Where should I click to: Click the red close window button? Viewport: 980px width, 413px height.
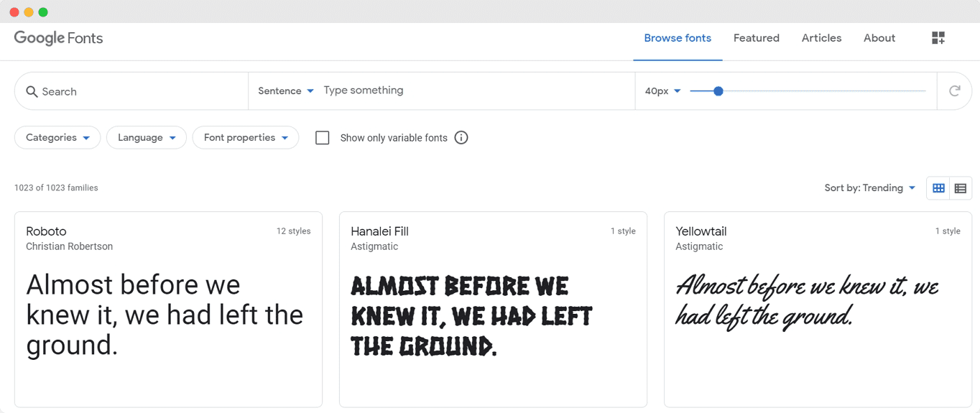(x=14, y=12)
